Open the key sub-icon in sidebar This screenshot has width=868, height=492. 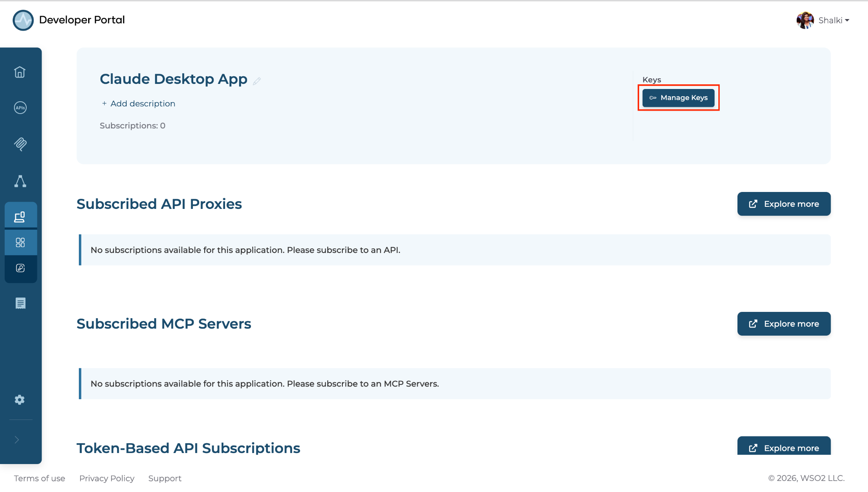click(x=20, y=268)
